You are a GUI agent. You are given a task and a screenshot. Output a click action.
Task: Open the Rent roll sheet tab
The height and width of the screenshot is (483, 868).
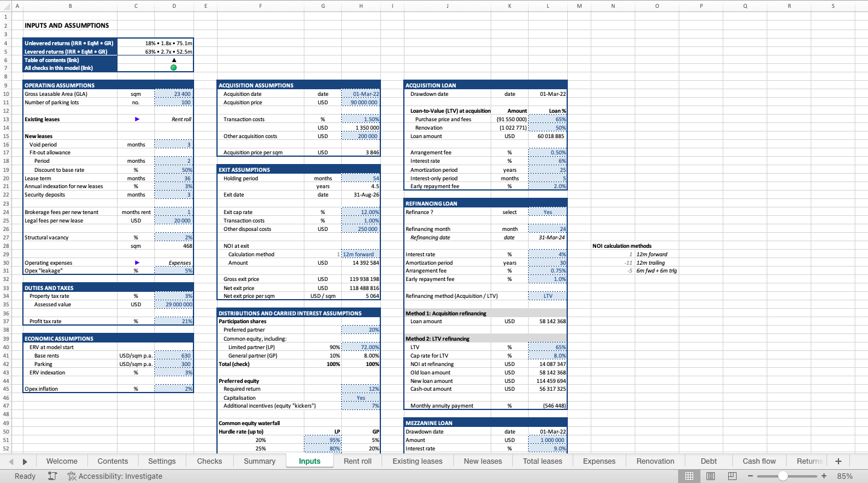coord(357,461)
